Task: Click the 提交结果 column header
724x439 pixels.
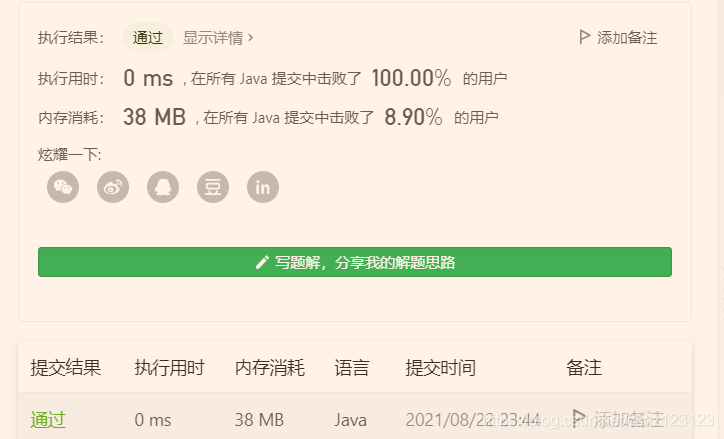Action: click(66, 368)
